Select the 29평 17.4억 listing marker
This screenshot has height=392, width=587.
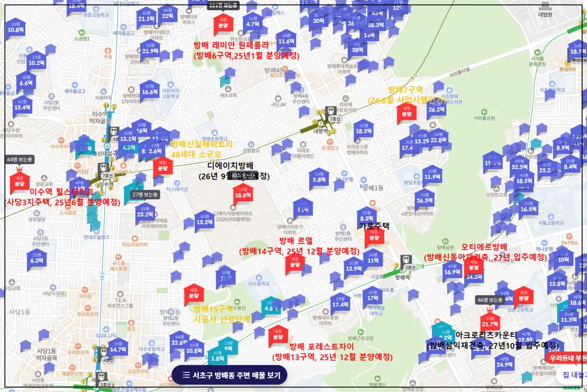pos(339,305)
